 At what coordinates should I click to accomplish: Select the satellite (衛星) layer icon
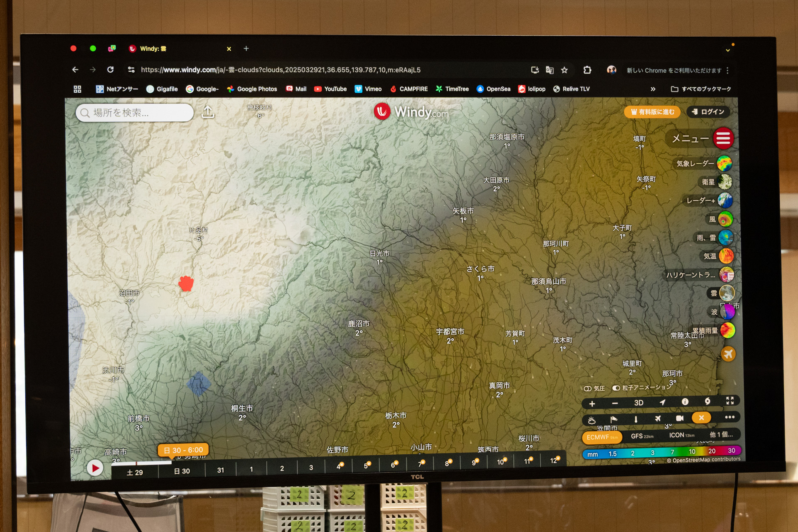tap(724, 182)
